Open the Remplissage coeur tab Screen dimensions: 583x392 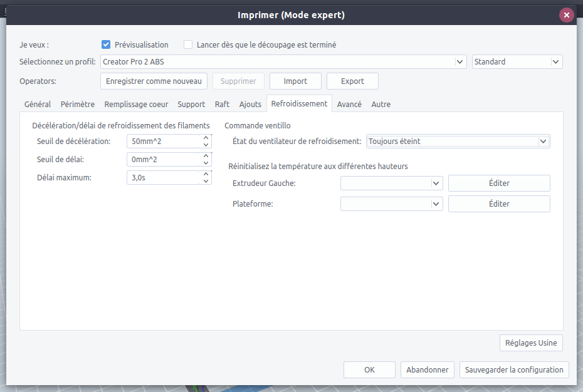[x=136, y=105]
